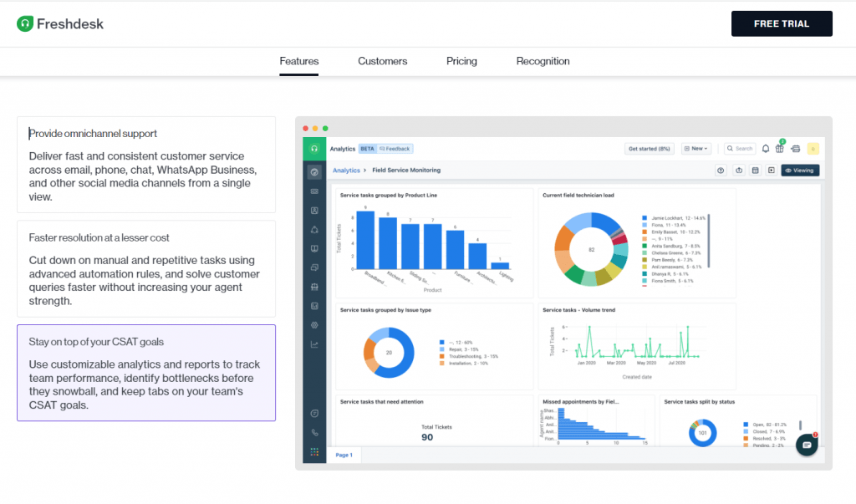Open the yellow profile avatar
The height and width of the screenshot is (504, 856).
click(813, 149)
